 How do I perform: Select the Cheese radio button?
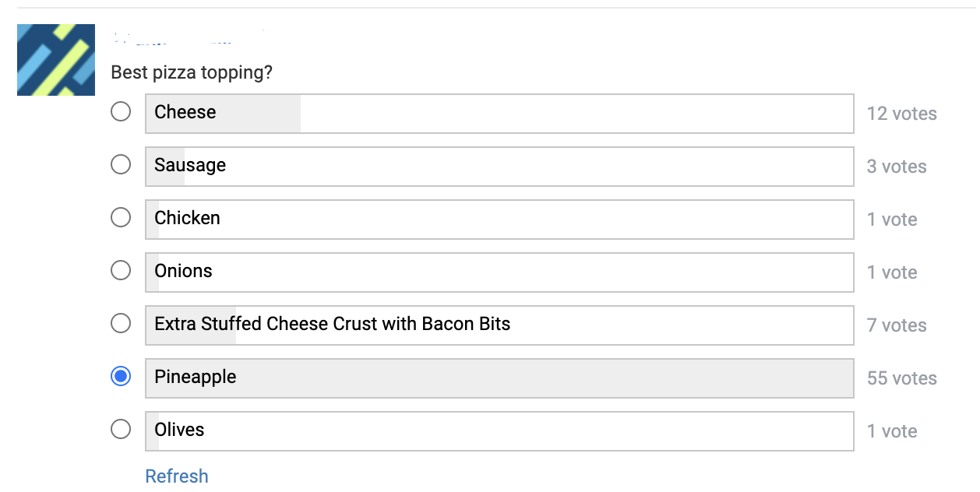point(121,112)
